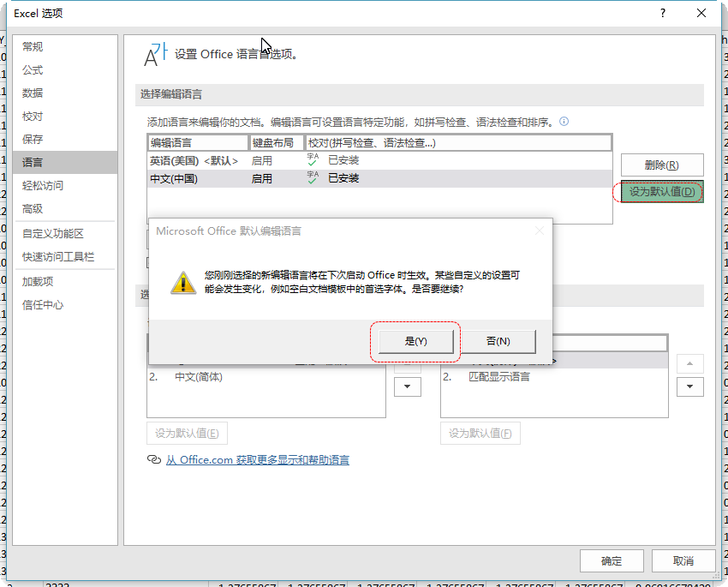The image size is (728, 587).
Task: Click the 校对 column header
Action: point(458,143)
